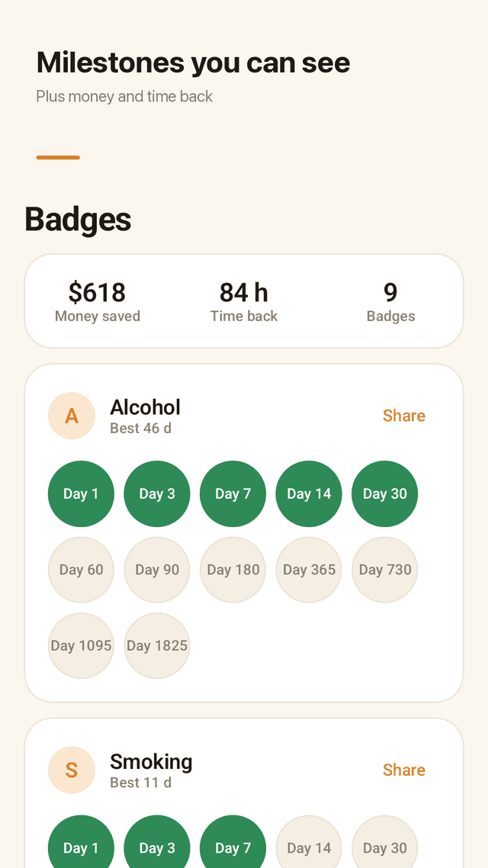Viewport: 488px width, 868px height.
Task: Tap Smoking Day 3 badge
Action: [x=157, y=847]
